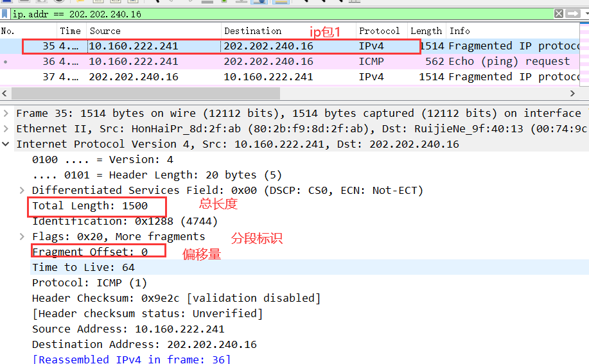Collapse the Internet Protocol Version 4 node
The height and width of the screenshot is (364, 589).
(6, 144)
